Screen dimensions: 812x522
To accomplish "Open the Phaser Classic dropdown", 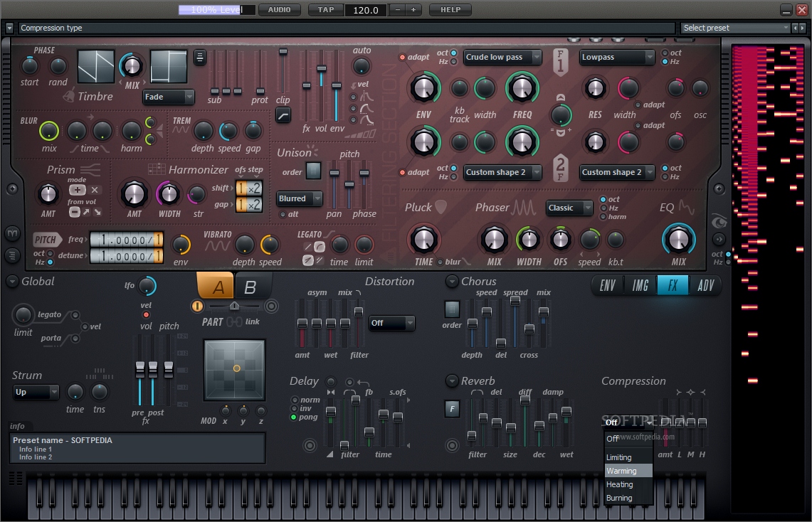I will coord(569,208).
